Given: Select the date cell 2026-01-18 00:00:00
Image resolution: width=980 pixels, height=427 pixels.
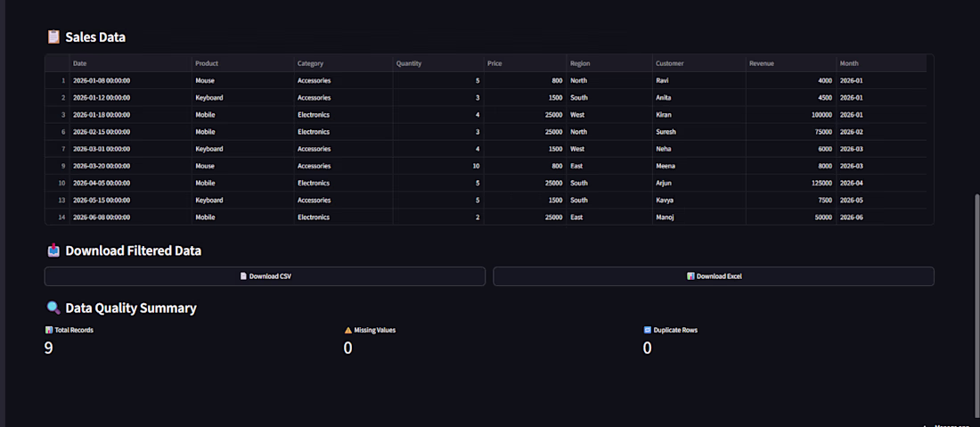Looking at the screenshot, I should click(130, 115).
